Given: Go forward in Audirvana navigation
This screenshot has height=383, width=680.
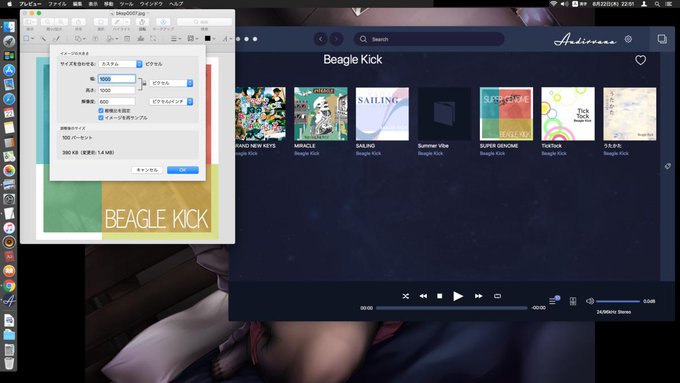Looking at the screenshot, I should (336, 39).
